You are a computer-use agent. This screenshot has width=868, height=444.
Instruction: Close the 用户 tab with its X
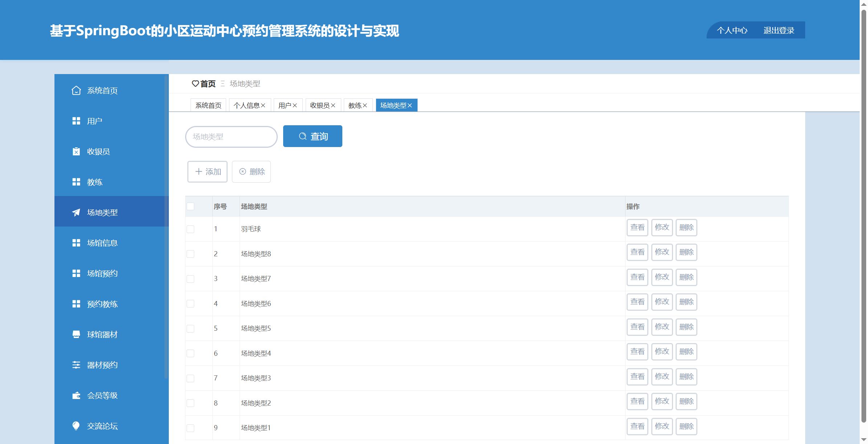(x=295, y=105)
